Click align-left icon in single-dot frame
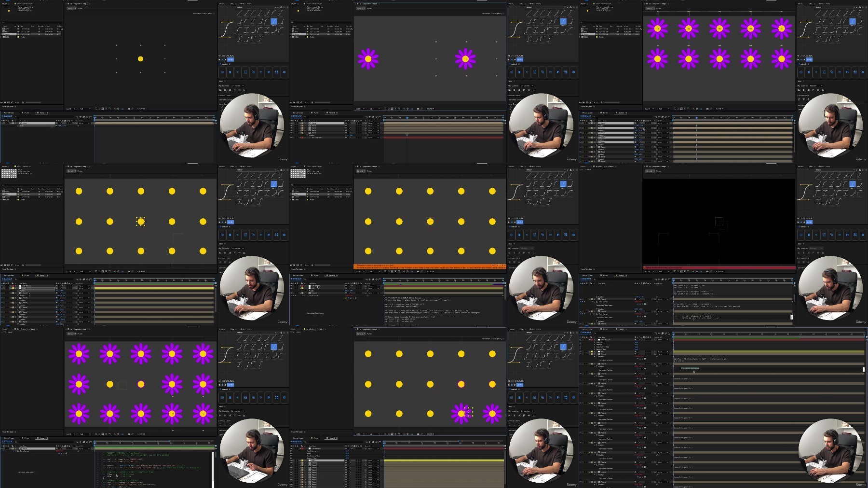Screen dimensions: 868x488 [x=220, y=90]
